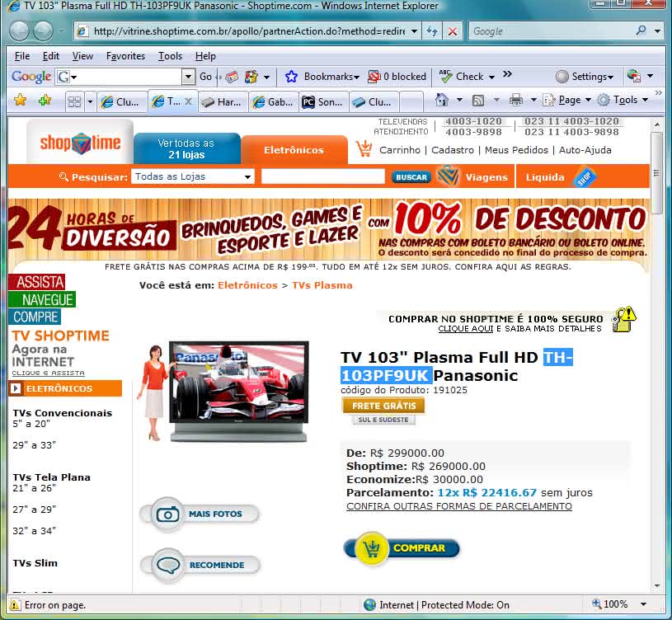Click the TVs Slim category link
Image resolution: width=672 pixels, height=620 pixels.
click(35, 563)
